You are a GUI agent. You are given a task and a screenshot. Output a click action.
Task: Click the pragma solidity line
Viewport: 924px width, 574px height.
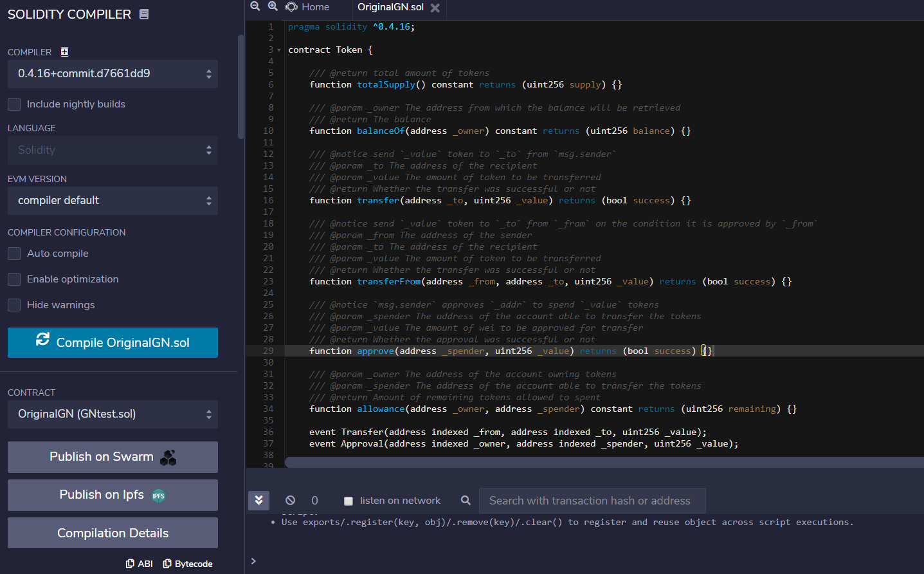[351, 26]
